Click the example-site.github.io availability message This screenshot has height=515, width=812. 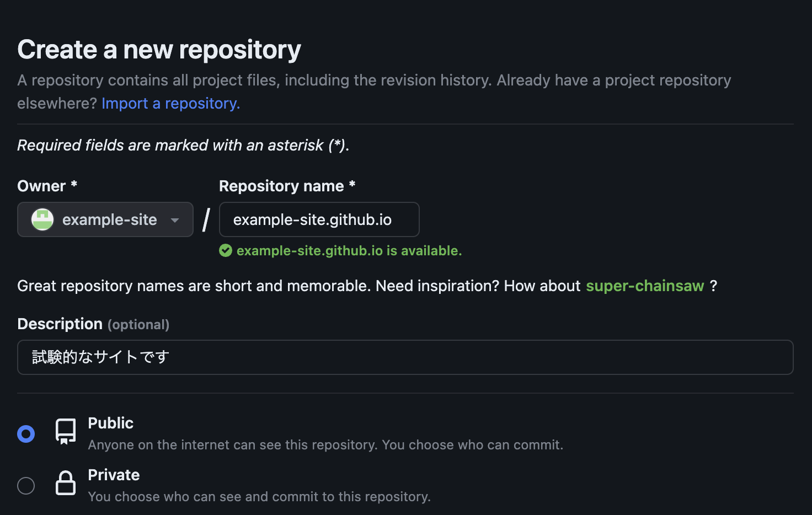pyautogui.click(x=349, y=250)
